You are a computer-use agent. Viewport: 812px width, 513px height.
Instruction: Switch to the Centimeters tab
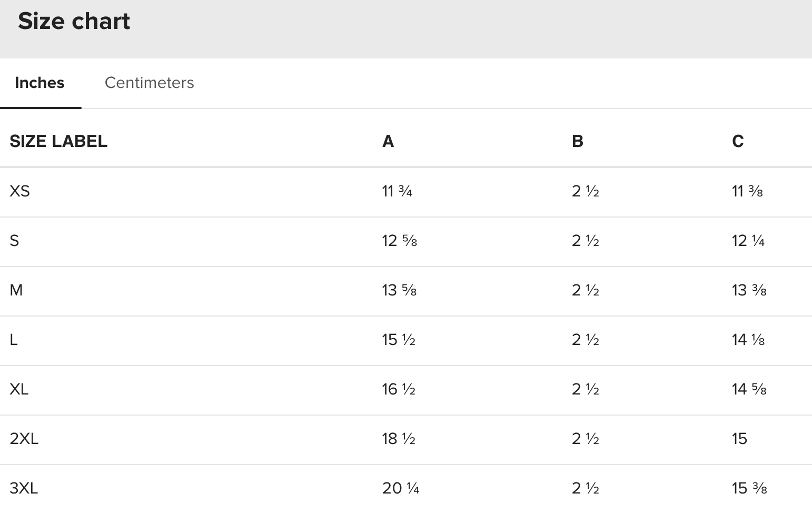click(149, 83)
